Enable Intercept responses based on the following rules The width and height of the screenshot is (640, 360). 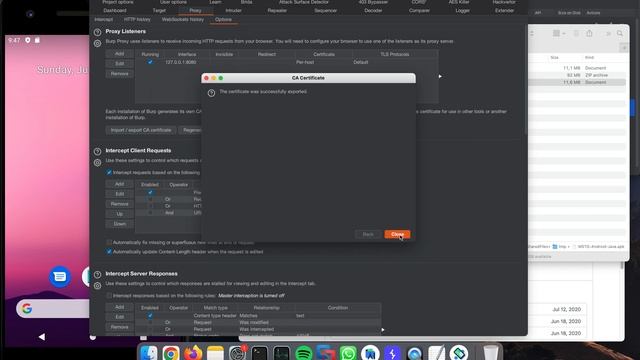coord(109,296)
